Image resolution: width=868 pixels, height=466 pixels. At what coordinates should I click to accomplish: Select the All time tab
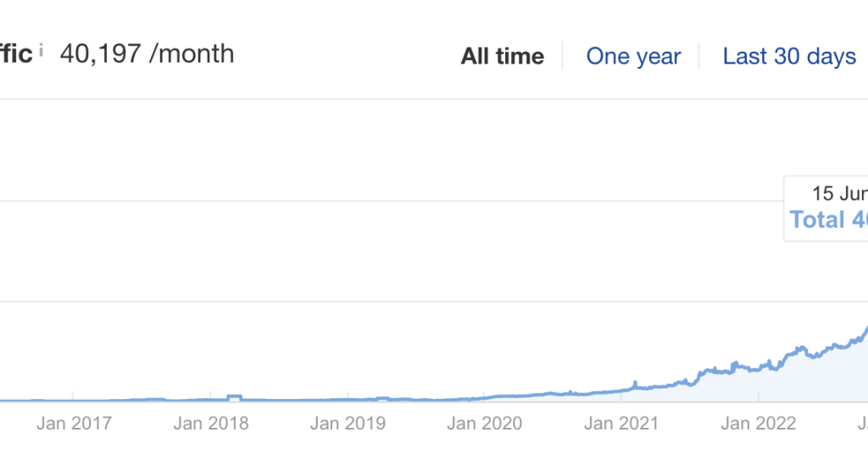[x=502, y=57]
